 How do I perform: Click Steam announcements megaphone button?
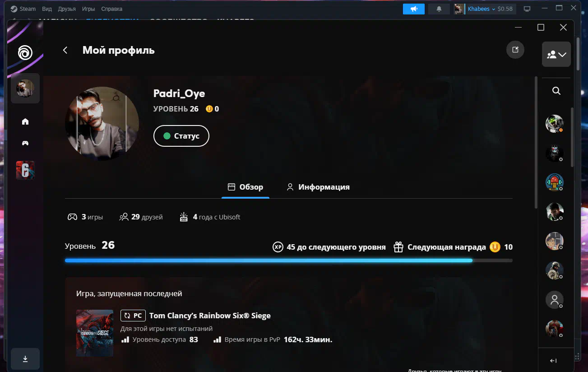pyautogui.click(x=414, y=9)
